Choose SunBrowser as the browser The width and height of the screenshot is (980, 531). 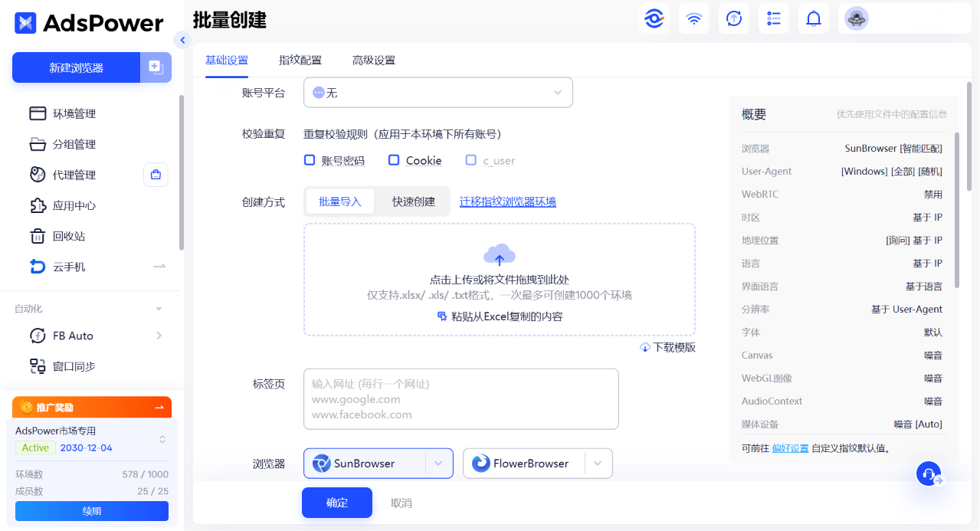tap(365, 464)
